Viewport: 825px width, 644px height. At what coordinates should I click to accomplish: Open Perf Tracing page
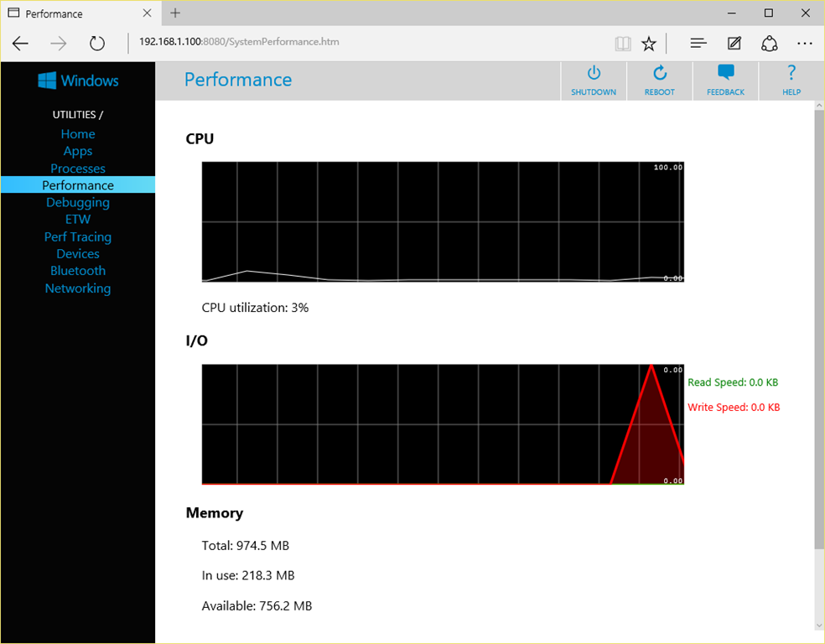[78, 236]
